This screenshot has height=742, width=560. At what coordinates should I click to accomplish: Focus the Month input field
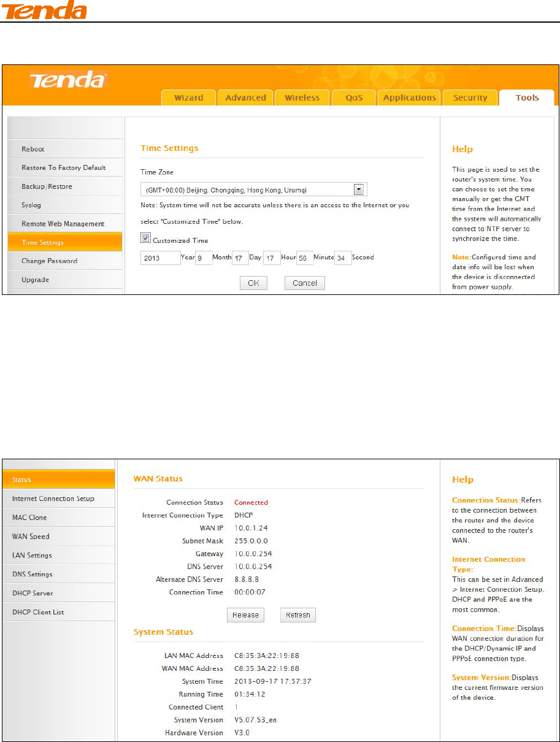(204, 258)
